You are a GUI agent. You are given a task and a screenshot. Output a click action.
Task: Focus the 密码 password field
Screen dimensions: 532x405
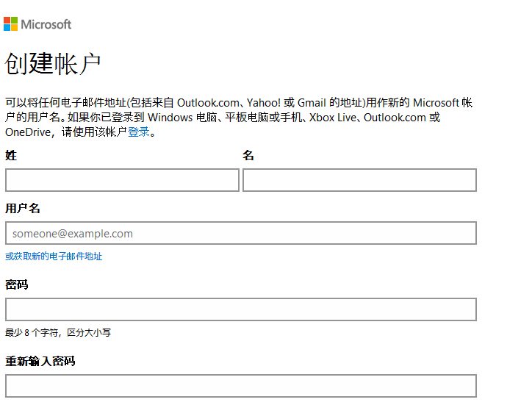[241, 309]
